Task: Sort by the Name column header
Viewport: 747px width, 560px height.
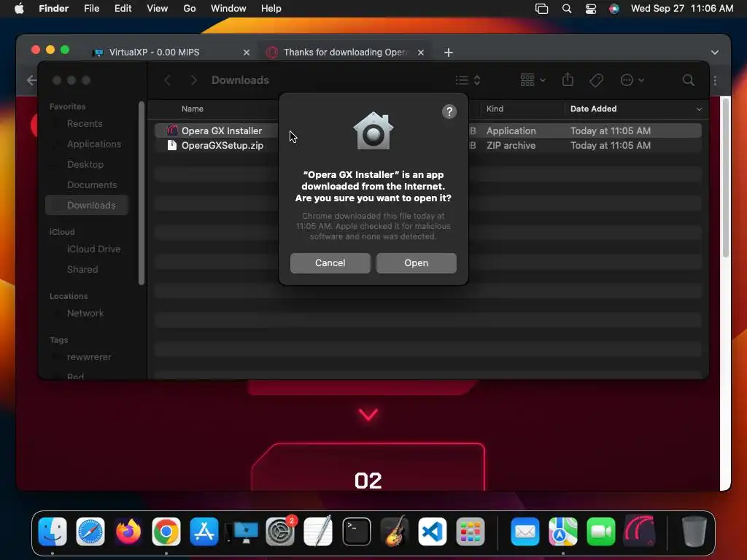Action: [x=193, y=109]
